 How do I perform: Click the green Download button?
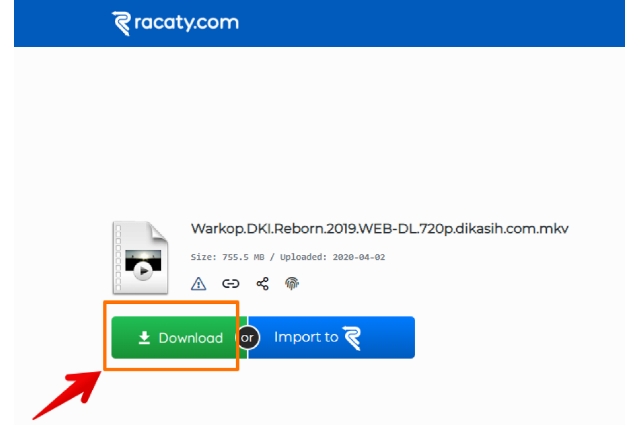click(x=179, y=337)
